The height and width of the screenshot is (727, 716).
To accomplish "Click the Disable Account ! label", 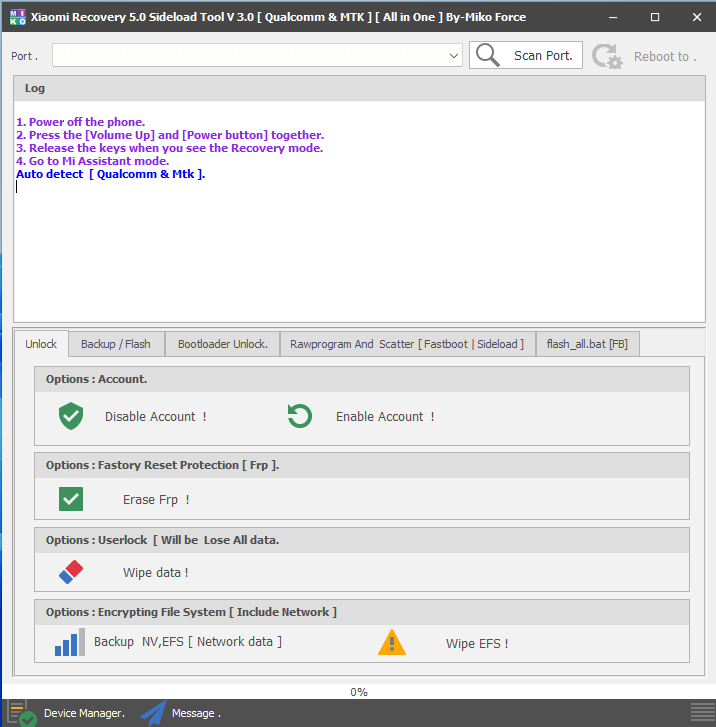I will (155, 416).
